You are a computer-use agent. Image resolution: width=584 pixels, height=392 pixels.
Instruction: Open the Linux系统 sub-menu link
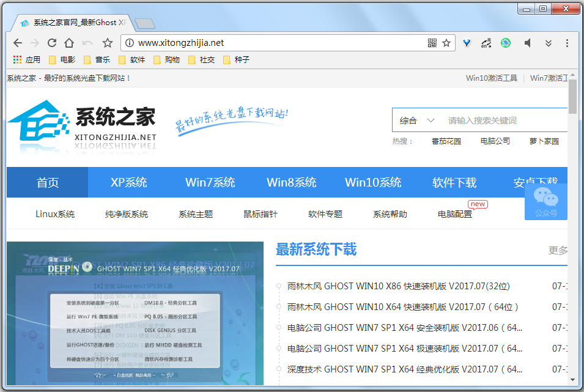55,214
